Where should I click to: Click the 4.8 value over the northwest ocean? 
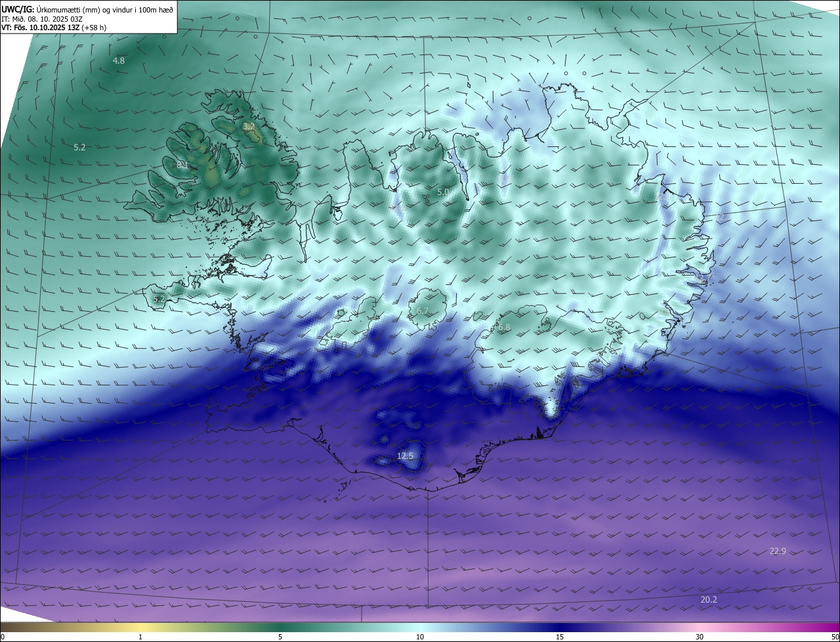tap(119, 60)
